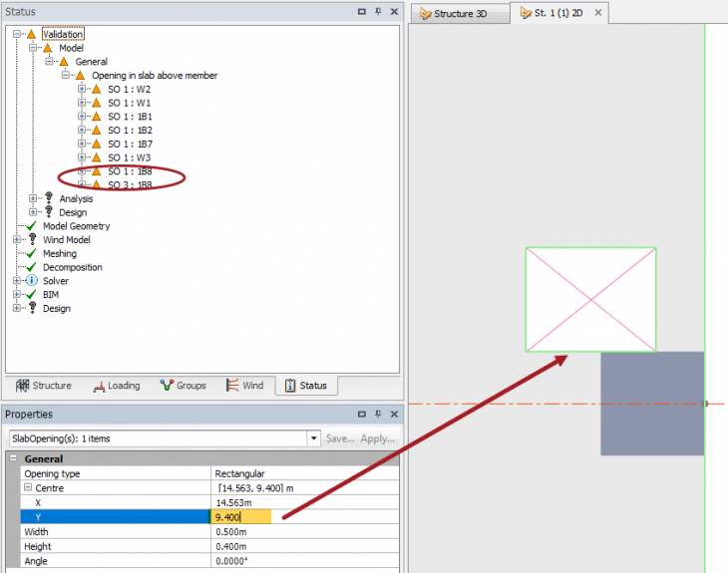Collapse the General tree node

tap(49, 61)
